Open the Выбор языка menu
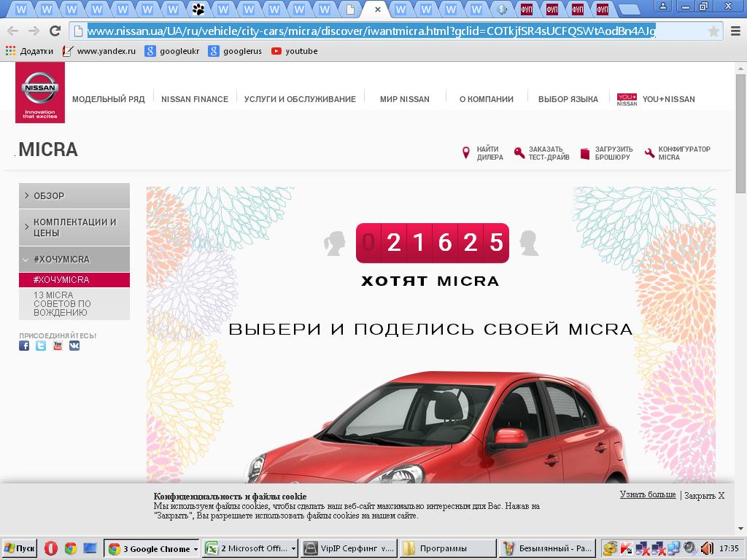This screenshot has width=747, height=560. pyautogui.click(x=568, y=99)
